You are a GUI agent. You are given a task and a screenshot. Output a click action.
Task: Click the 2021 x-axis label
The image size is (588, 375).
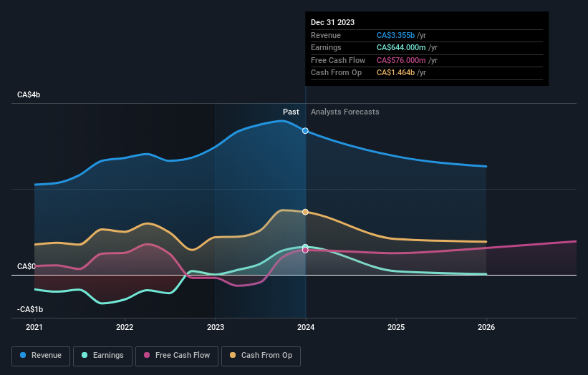34,327
